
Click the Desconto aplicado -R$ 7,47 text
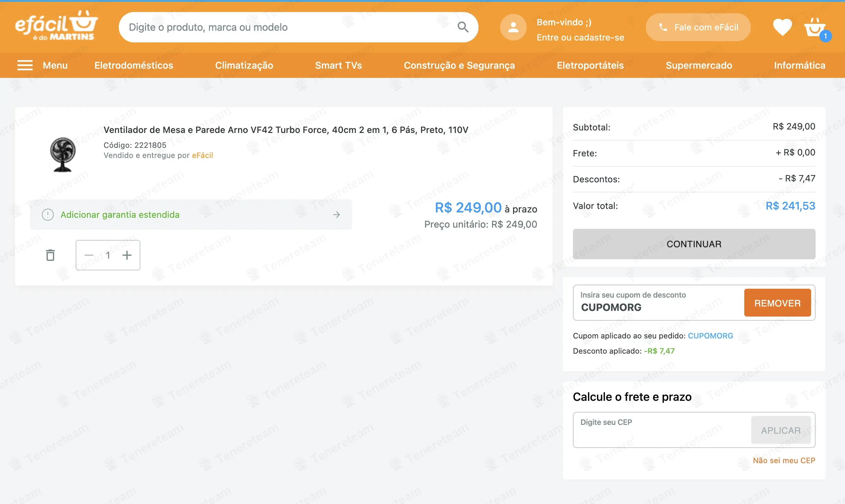point(624,351)
